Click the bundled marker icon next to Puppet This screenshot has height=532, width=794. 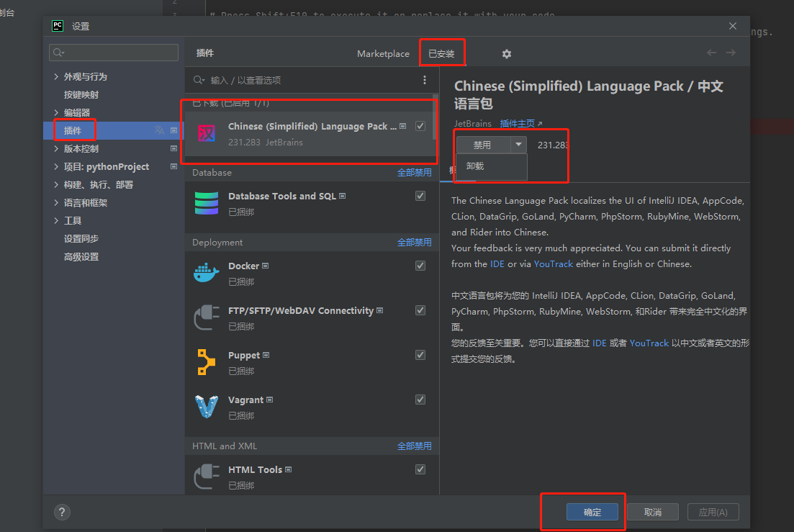pyautogui.click(x=266, y=356)
